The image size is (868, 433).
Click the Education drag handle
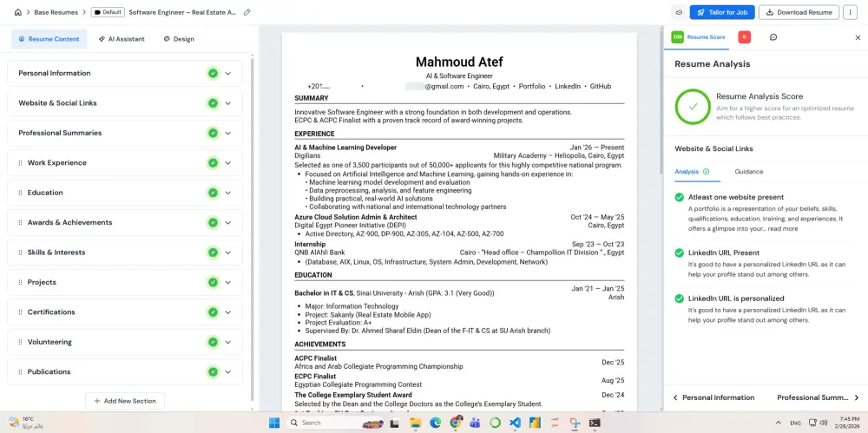pos(21,193)
